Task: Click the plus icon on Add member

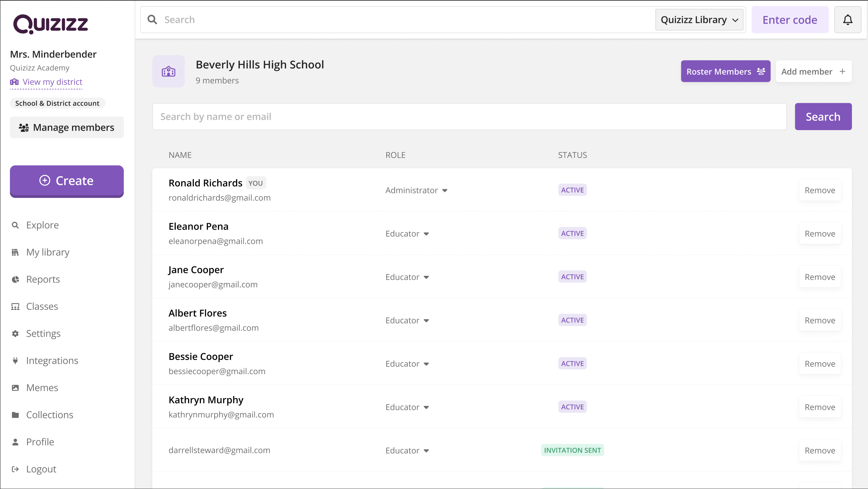Action: tap(842, 72)
